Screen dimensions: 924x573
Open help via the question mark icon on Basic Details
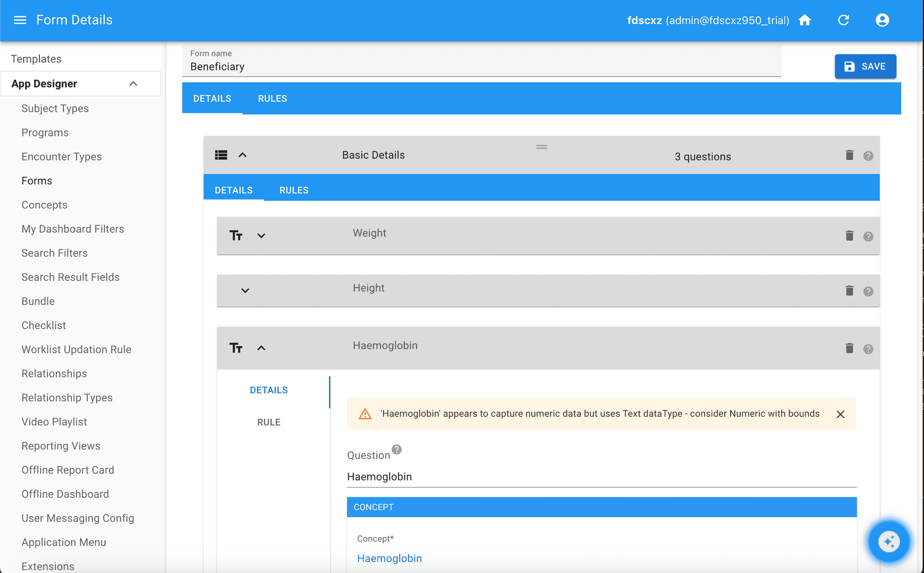[868, 156]
